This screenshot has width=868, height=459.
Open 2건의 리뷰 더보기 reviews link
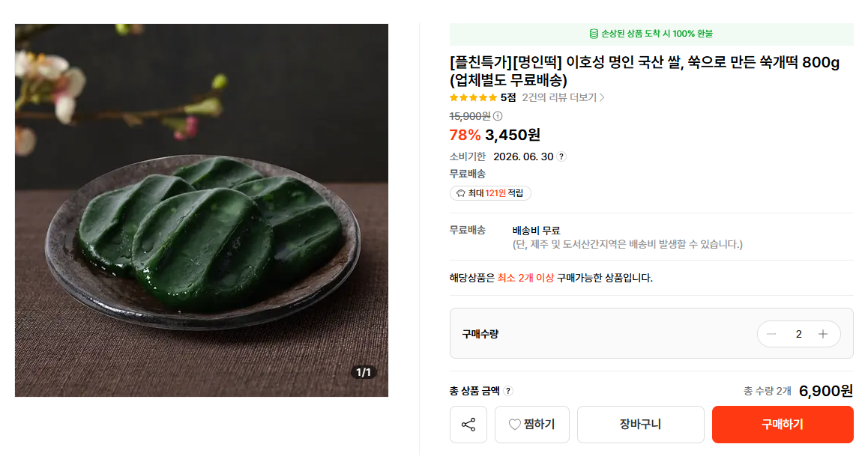[x=563, y=97]
